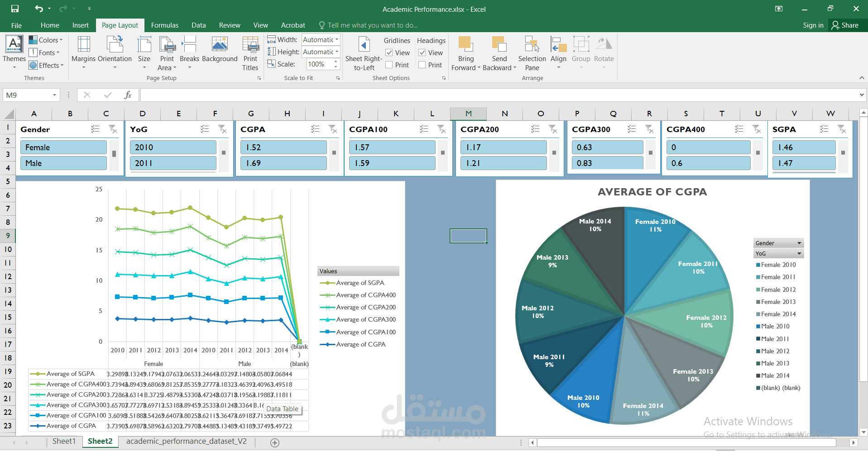Click Sign in link
This screenshot has width=868, height=451.
tap(813, 25)
